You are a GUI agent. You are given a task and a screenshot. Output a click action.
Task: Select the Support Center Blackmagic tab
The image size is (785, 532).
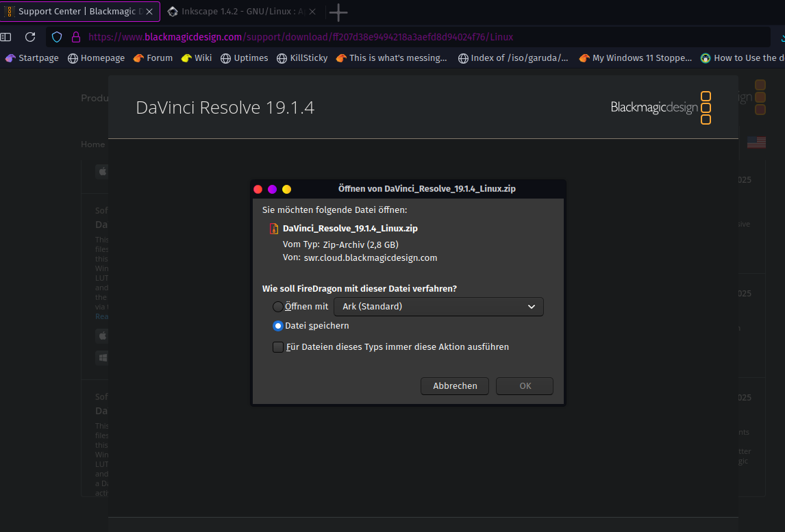pos(80,12)
